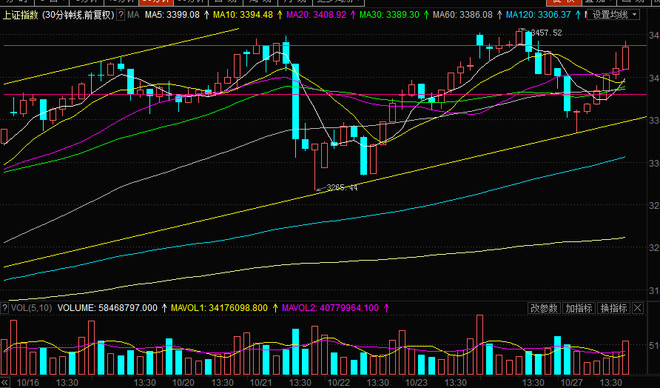Click the 3285.44 low price marker

(x=342, y=187)
